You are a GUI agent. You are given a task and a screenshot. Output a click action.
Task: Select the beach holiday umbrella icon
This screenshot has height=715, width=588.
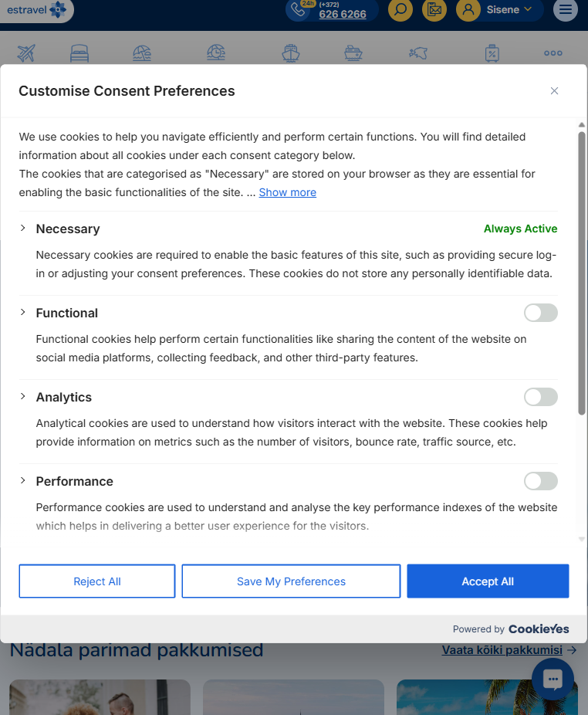pyautogui.click(x=142, y=53)
